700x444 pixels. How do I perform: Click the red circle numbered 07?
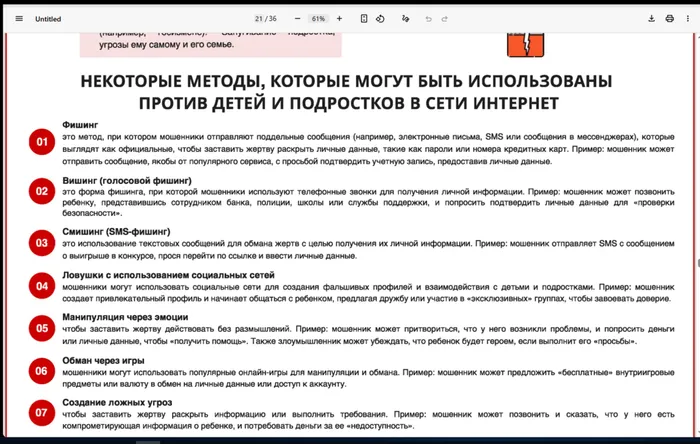click(x=42, y=411)
